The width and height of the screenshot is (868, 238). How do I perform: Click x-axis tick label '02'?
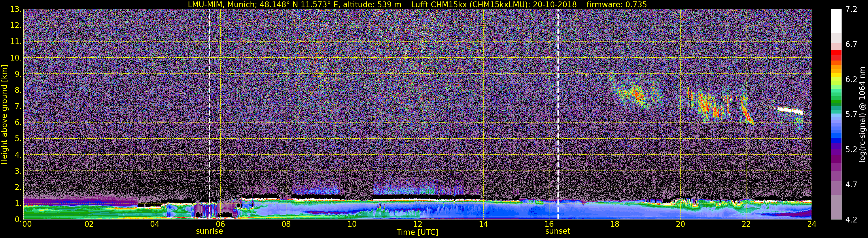coord(89,224)
